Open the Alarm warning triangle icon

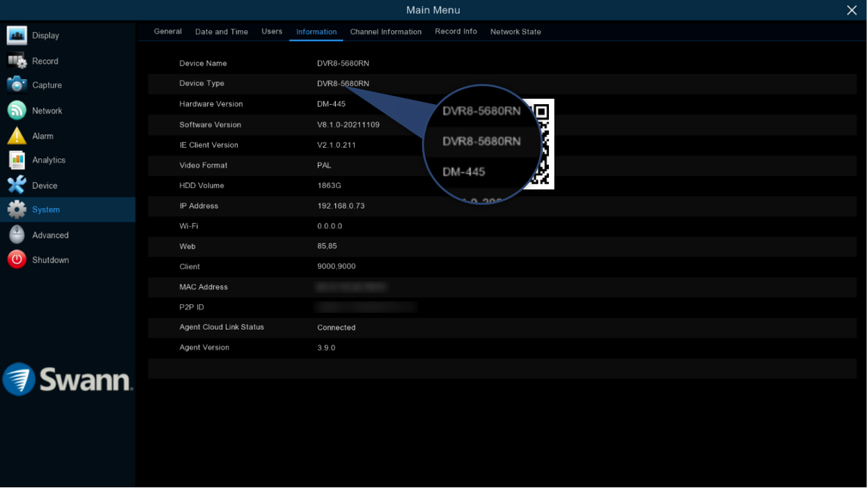pos(17,136)
